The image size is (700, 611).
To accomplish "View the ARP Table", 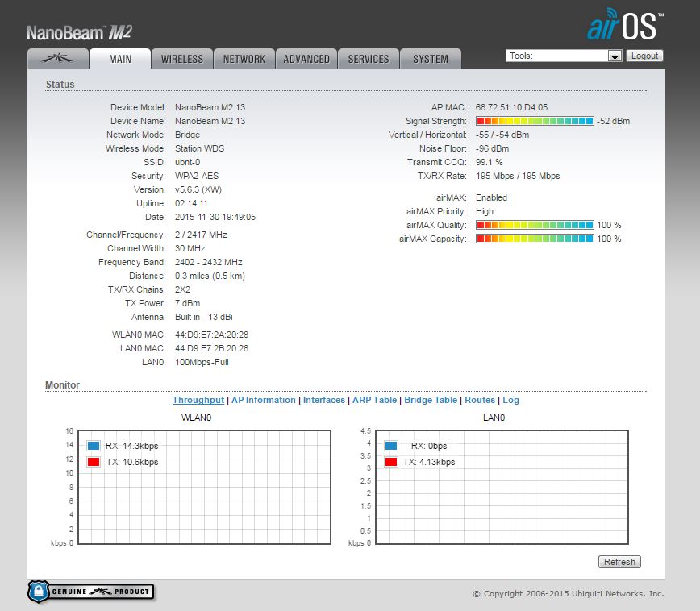I will [x=374, y=400].
